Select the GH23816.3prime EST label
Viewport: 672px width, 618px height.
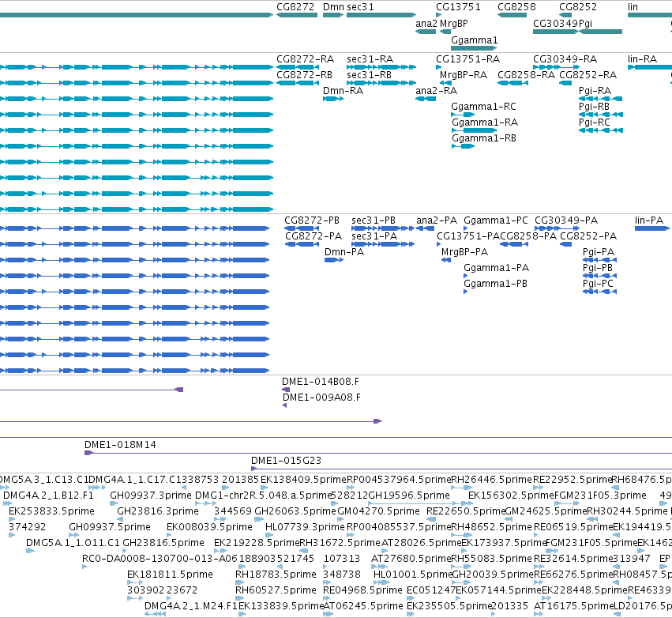158,511
